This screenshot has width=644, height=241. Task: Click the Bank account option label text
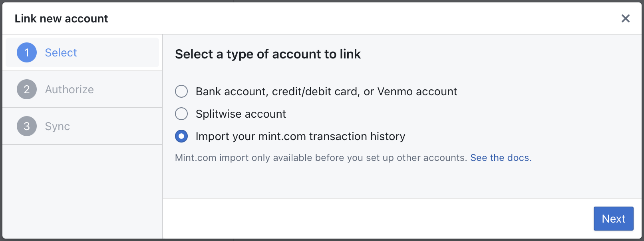pyautogui.click(x=326, y=91)
